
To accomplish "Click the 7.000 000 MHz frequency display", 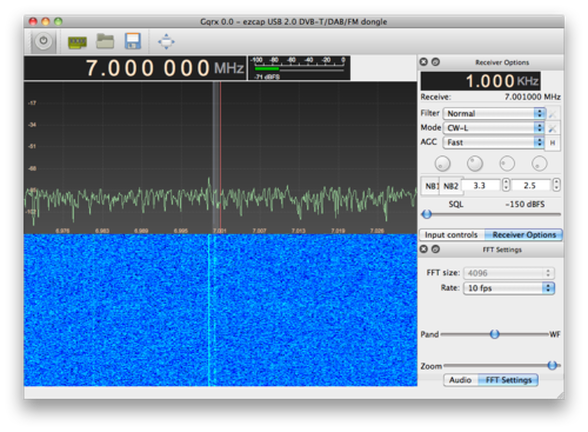I will coord(135,68).
